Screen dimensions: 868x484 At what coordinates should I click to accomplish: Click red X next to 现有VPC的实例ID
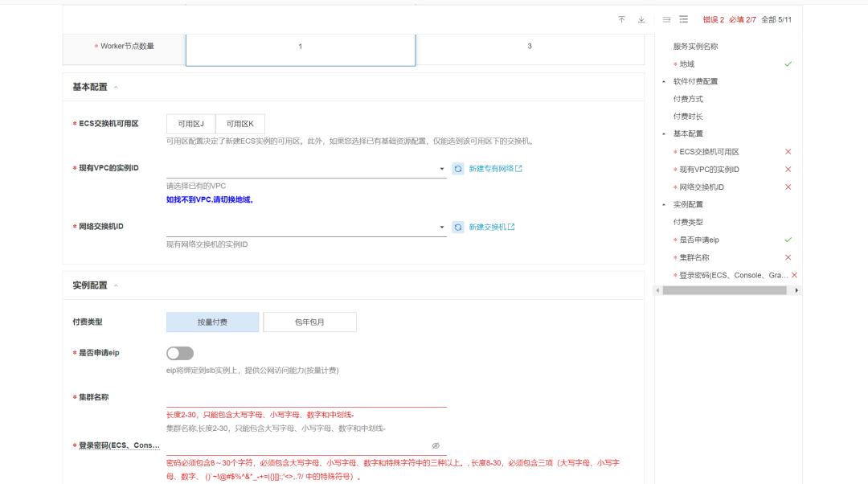point(788,170)
